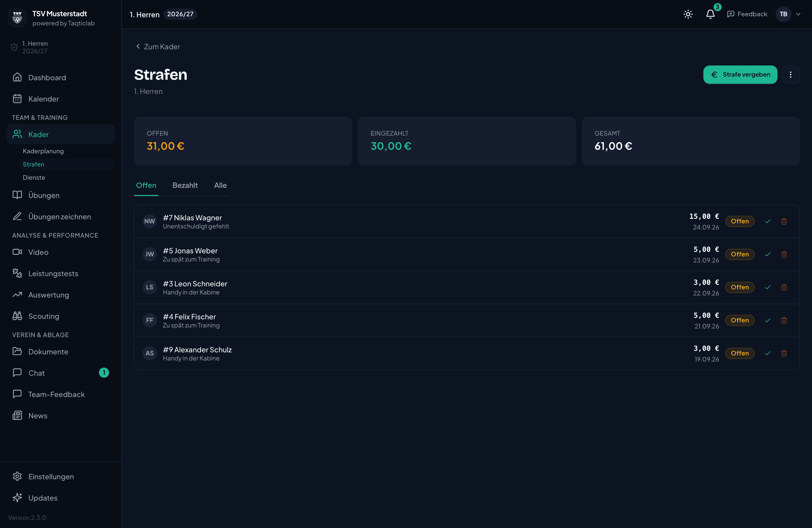Open Übungen zeichnen in sidebar
The width and height of the screenshot is (812, 528).
[x=60, y=217]
